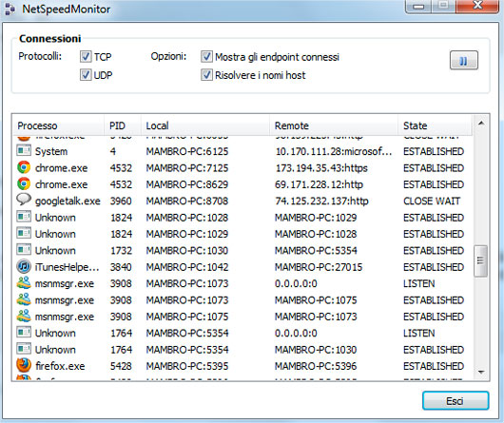Click remote 69.171.228.12:http cell
Viewport: 504px width, 423px height.
(319, 184)
